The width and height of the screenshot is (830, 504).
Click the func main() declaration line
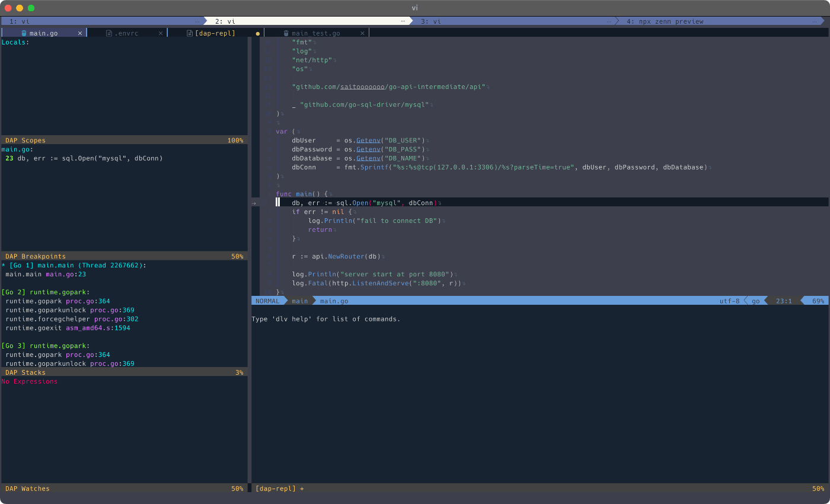pyautogui.click(x=302, y=194)
